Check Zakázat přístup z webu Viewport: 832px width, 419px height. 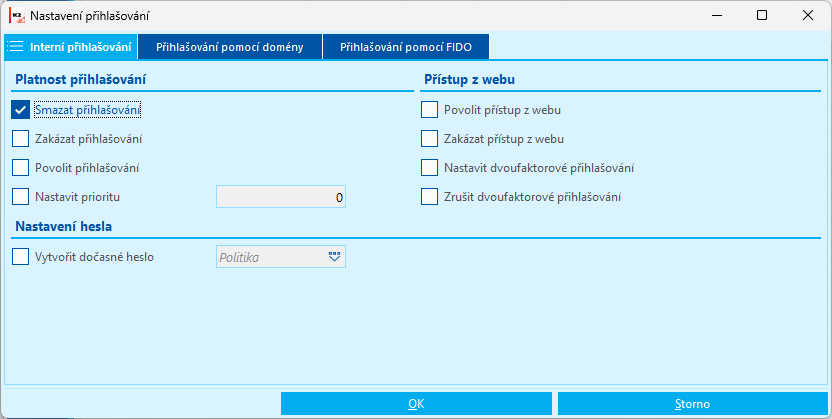point(430,139)
